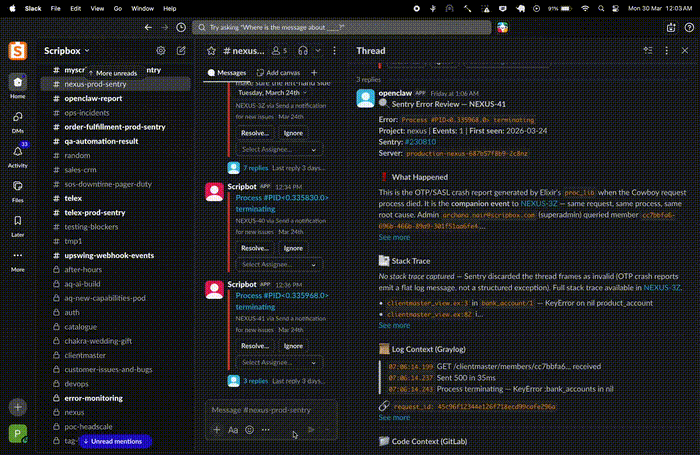Open the Add canvas tab

point(278,73)
